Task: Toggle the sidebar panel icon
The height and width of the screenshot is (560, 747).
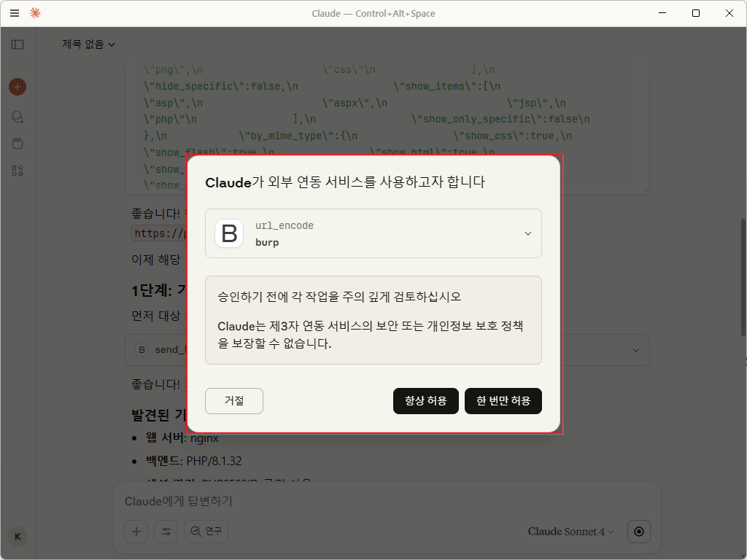Action: coord(18,44)
